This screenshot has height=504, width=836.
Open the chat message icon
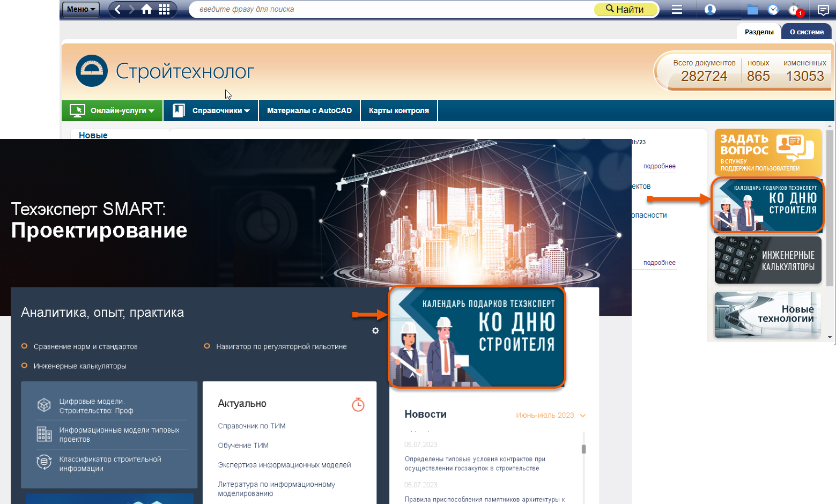tap(823, 10)
